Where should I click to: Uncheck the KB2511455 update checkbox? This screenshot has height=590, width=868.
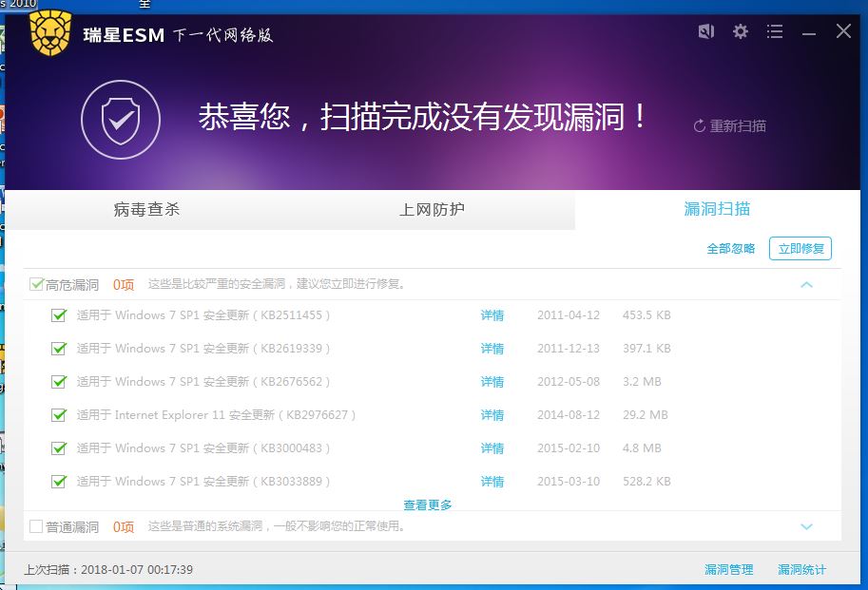point(59,315)
